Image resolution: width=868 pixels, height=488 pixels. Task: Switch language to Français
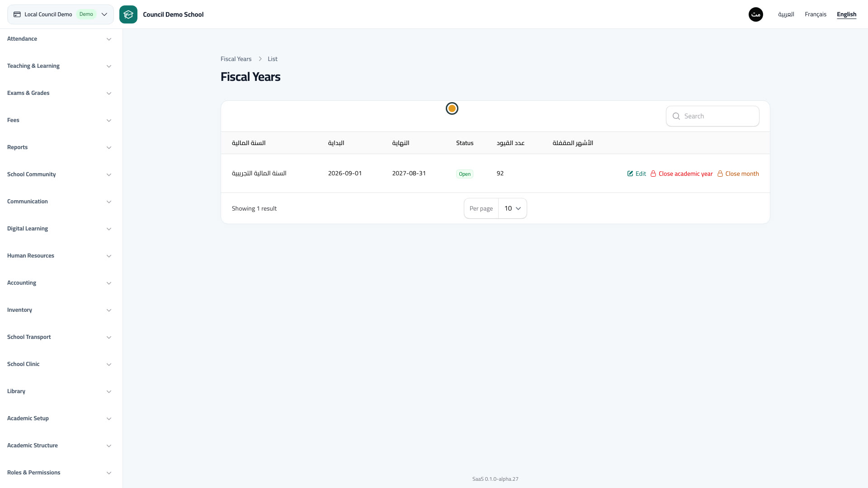[x=816, y=14]
